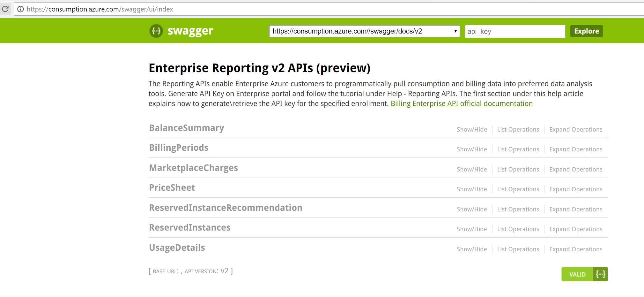Expand Operations for BalanceSummary
Image resolution: width=644 pixels, height=297 pixels.
[x=576, y=129]
